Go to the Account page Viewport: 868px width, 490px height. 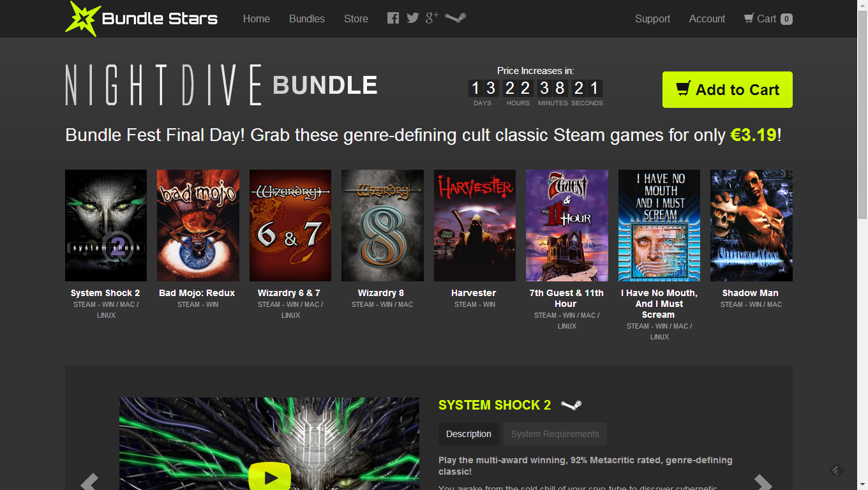click(707, 19)
